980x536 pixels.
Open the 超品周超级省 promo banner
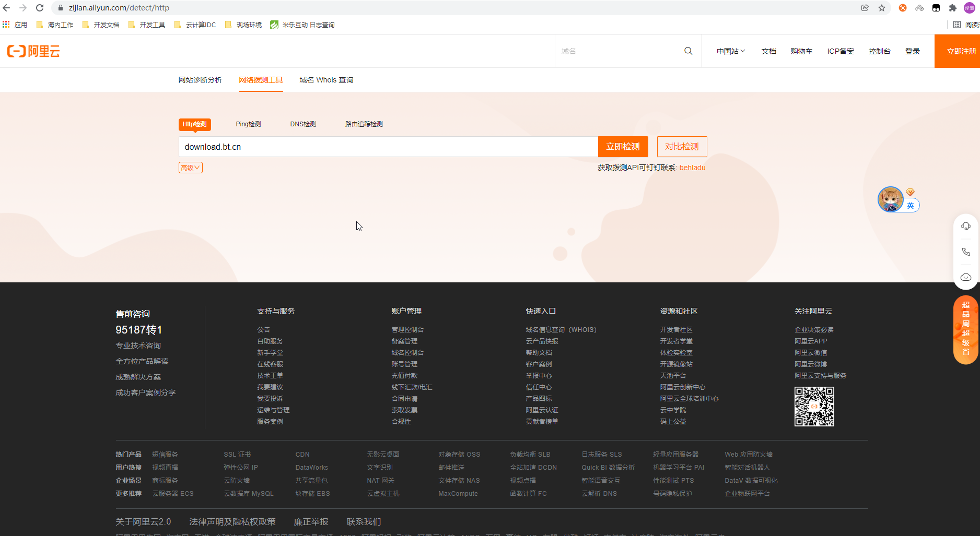point(966,330)
